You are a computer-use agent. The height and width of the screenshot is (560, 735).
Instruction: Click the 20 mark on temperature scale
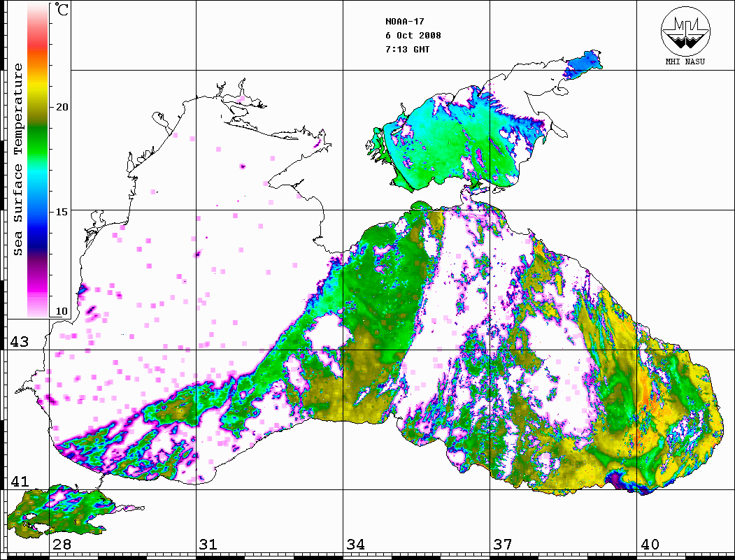(62, 107)
